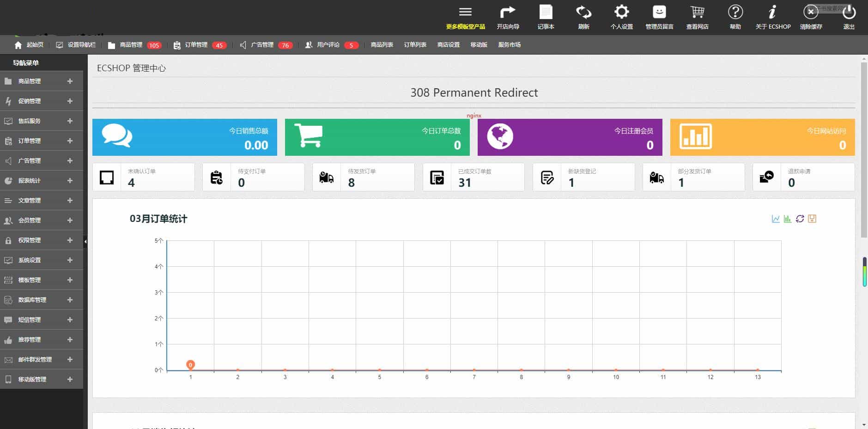The width and height of the screenshot is (868, 429).
Task: Click the 待发货订单 count 8
Action: tap(352, 183)
